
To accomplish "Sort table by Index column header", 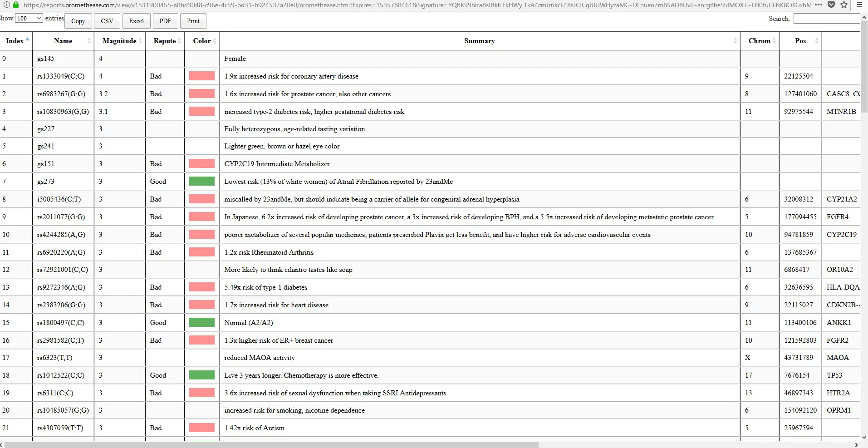I will point(16,41).
